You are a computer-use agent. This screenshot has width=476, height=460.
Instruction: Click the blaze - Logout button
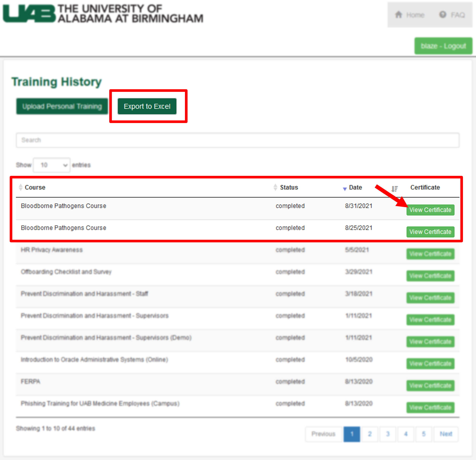(x=443, y=46)
